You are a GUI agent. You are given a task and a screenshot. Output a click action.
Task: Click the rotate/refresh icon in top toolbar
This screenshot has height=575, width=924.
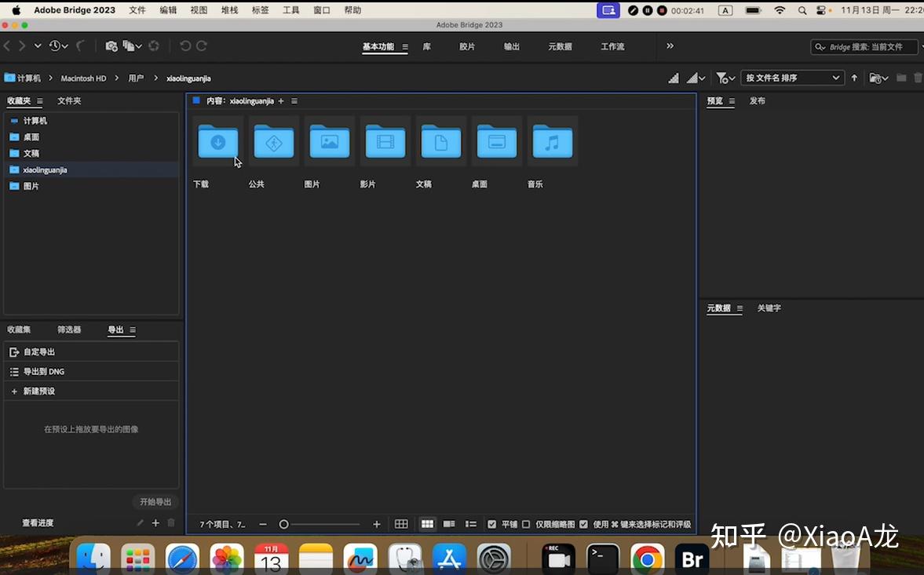pyautogui.click(x=154, y=45)
